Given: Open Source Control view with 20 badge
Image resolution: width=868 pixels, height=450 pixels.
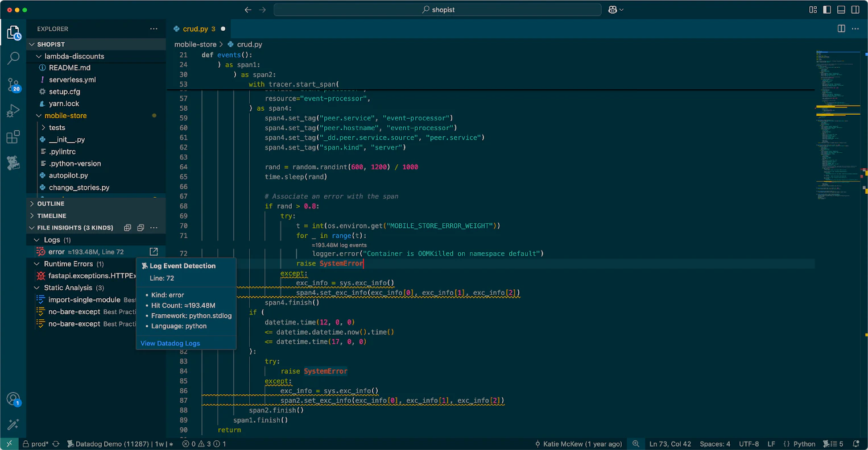Looking at the screenshot, I should 13,85.
